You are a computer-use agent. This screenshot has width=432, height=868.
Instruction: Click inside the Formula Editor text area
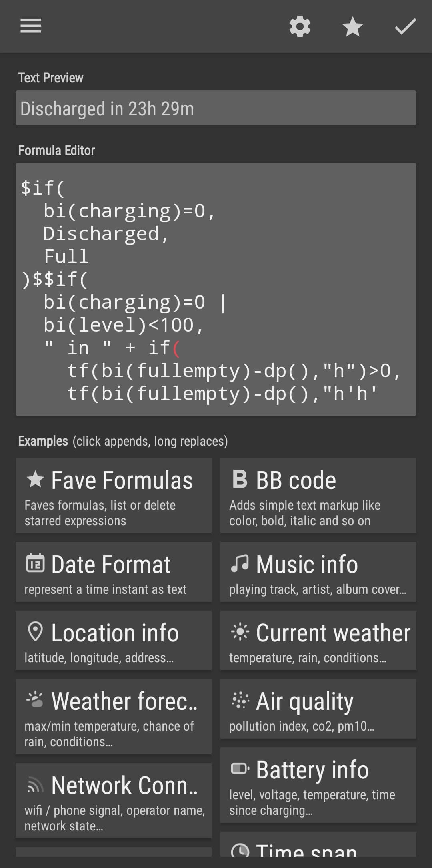tap(216, 289)
